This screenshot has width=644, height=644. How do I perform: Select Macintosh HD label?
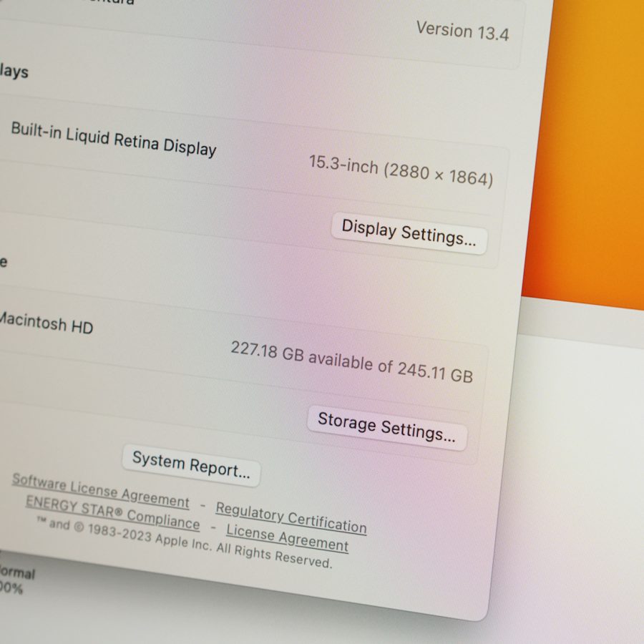[46, 323]
